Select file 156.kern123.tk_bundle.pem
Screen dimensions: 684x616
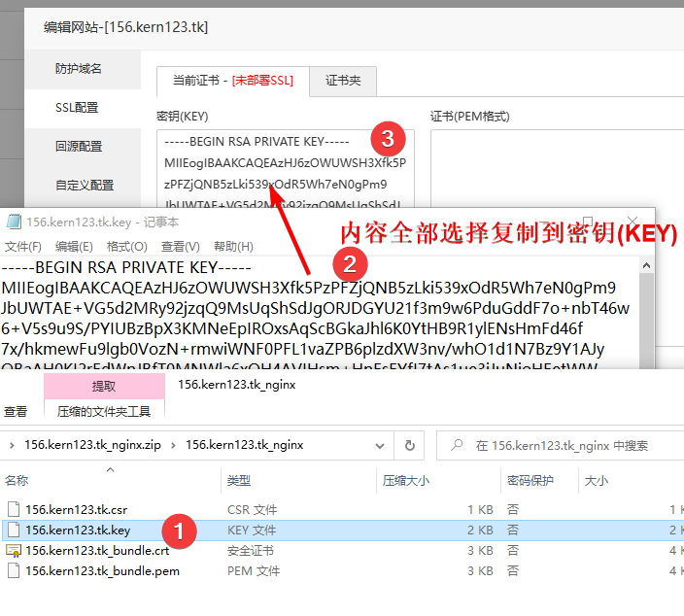[x=102, y=571]
